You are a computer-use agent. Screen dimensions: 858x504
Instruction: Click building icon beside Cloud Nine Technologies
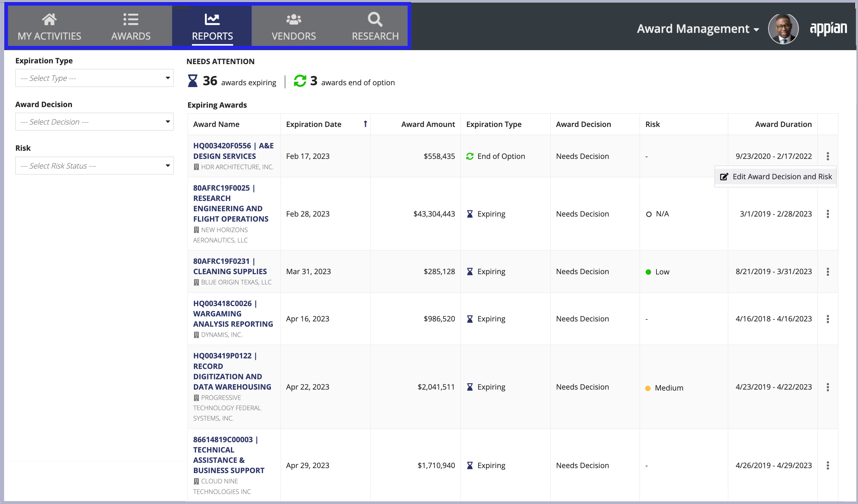196,481
